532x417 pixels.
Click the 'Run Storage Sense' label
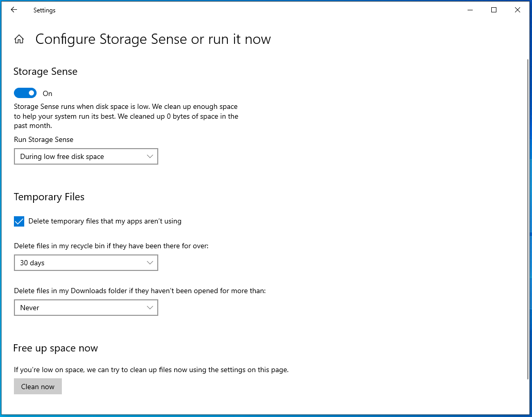(43, 139)
